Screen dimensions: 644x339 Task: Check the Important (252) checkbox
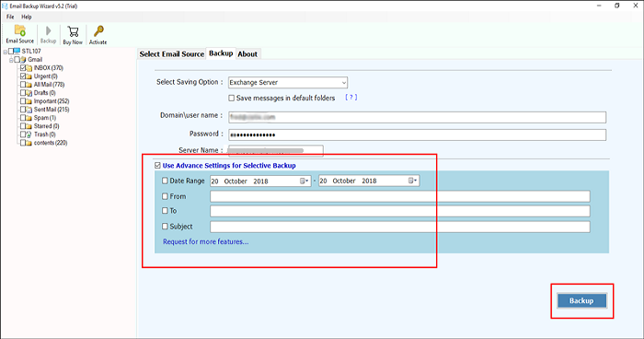click(23, 101)
